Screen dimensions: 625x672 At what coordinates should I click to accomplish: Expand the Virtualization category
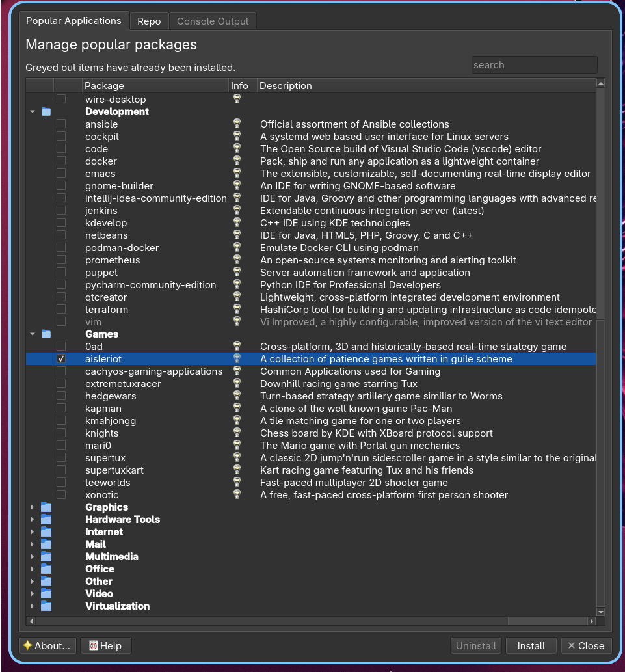33,606
